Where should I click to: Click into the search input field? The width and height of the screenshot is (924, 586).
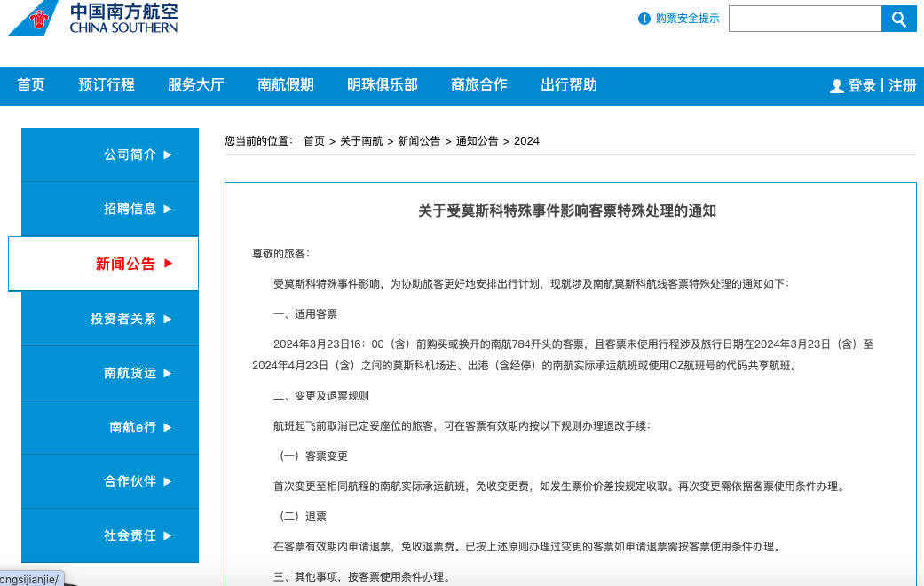point(803,19)
